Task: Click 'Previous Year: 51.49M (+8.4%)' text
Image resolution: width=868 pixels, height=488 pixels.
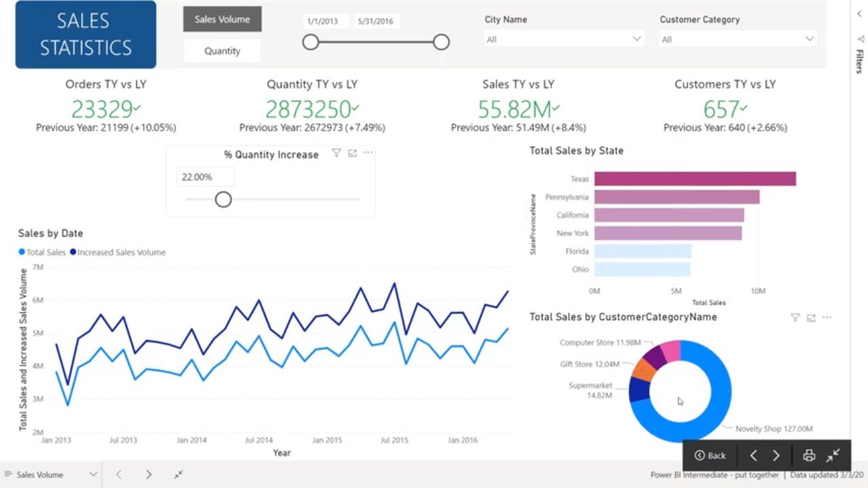Action: (518, 127)
